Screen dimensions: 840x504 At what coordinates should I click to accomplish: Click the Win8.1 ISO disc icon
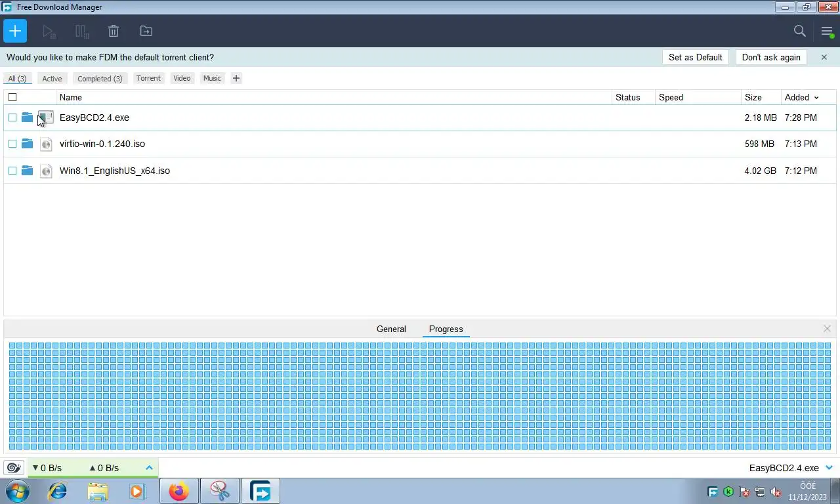click(46, 171)
